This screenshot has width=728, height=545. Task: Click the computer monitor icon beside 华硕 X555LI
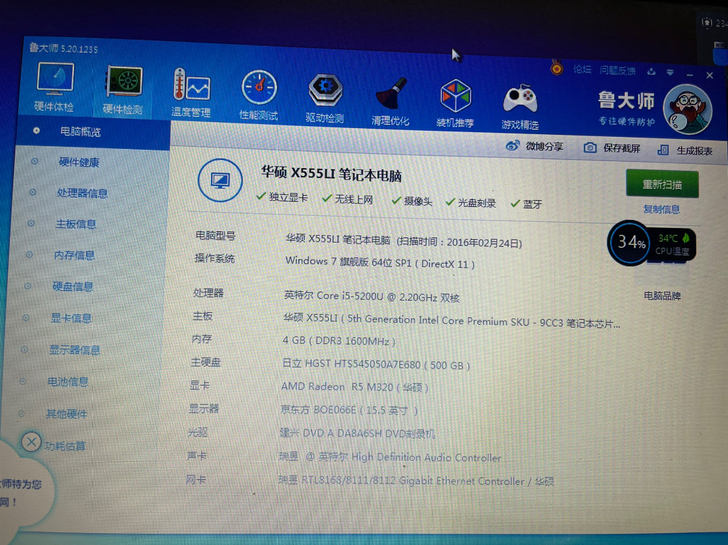(220, 180)
